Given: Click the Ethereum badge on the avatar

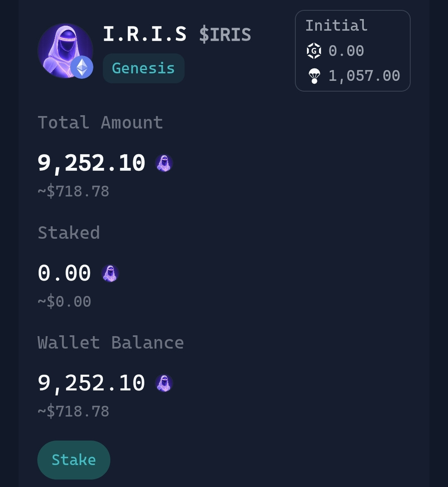Looking at the screenshot, I should click(82, 67).
